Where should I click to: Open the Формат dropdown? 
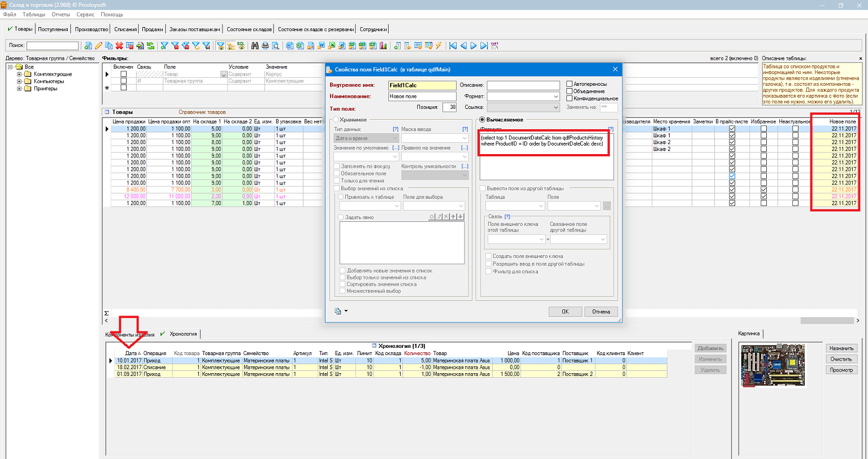point(555,97)
